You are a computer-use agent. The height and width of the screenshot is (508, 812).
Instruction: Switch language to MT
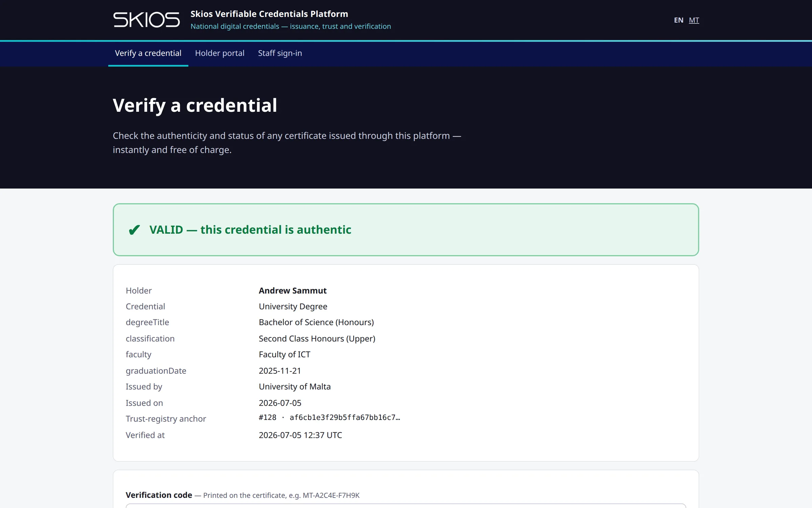(694, 20)
